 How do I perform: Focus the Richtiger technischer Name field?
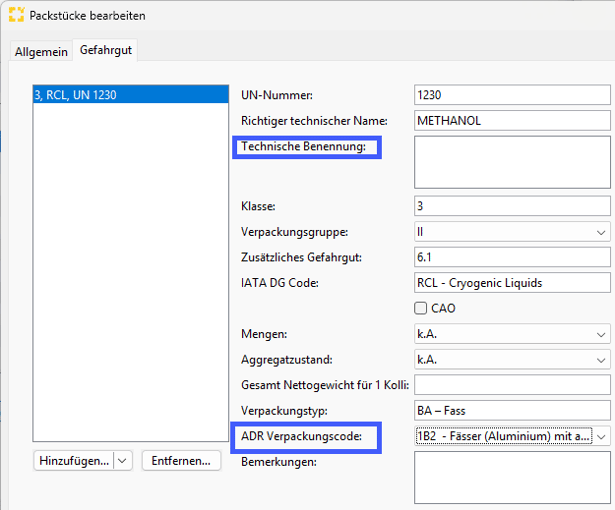511,121
